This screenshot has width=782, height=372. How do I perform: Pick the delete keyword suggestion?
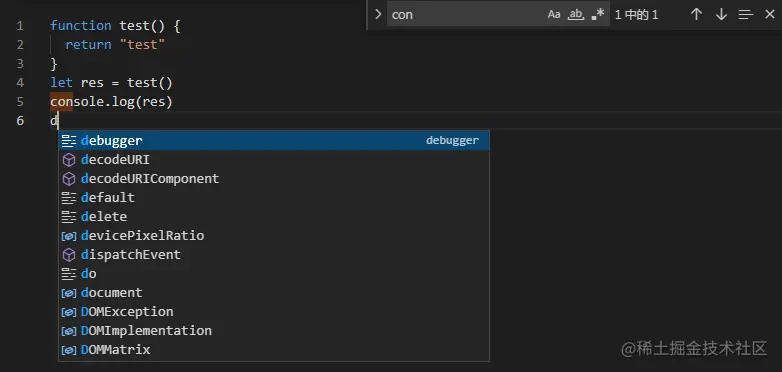click(x=274, y=216)
